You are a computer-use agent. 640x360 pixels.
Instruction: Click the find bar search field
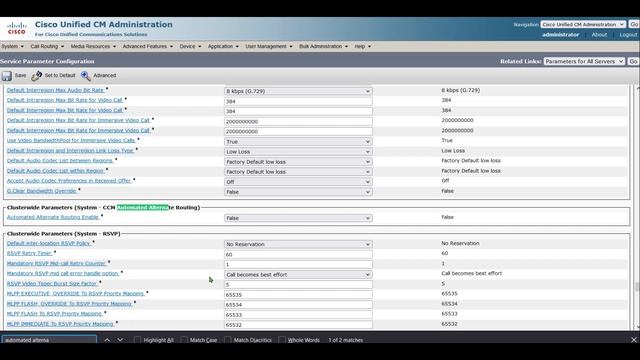(x=49, y=340)
